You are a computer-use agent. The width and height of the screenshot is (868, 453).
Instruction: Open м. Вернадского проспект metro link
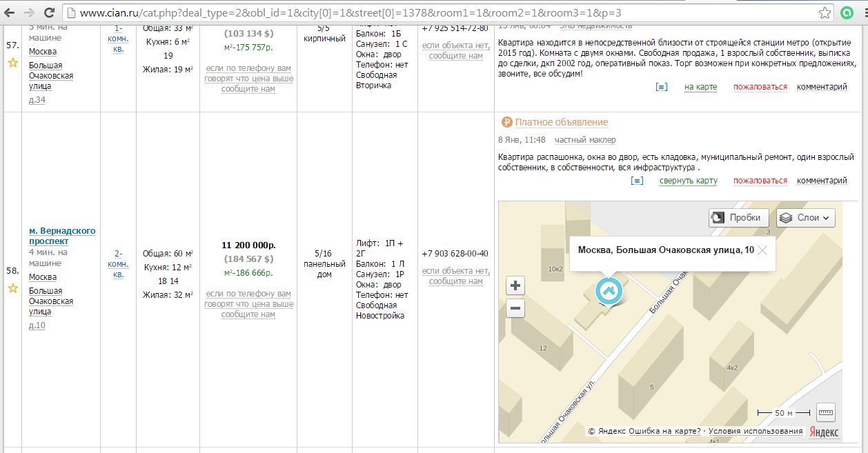point(62,236)
